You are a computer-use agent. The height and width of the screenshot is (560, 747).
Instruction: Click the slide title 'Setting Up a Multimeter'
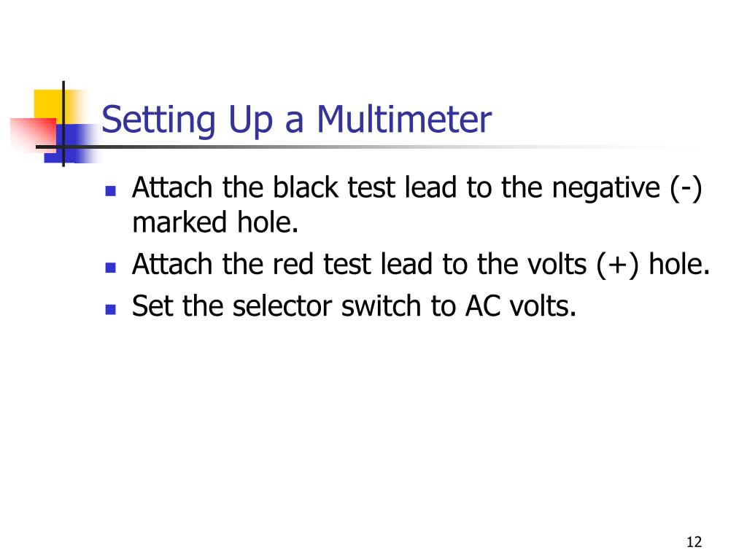click(x=296, y=120)
